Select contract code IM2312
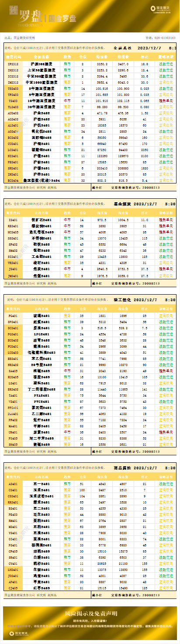This screenshot has width=180, height=644. (13, 82)
